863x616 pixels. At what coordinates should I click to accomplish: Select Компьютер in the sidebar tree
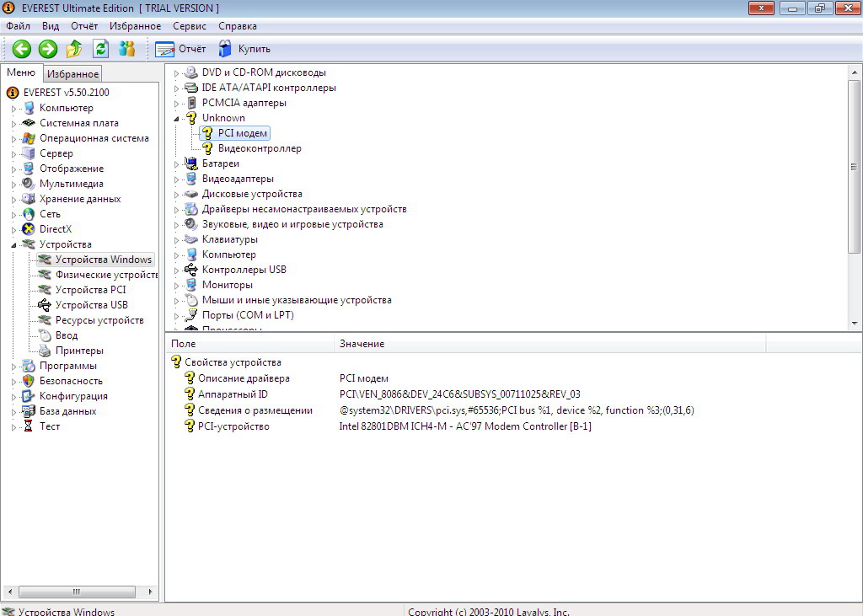(66, 108)
